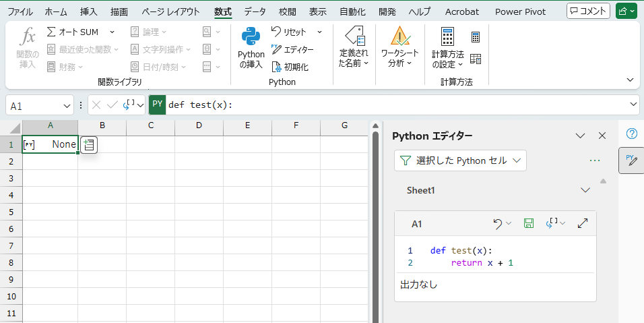The image size is (644, 323).
Task: Open the リセット dropdown arrow
Action: pos(319,32)
